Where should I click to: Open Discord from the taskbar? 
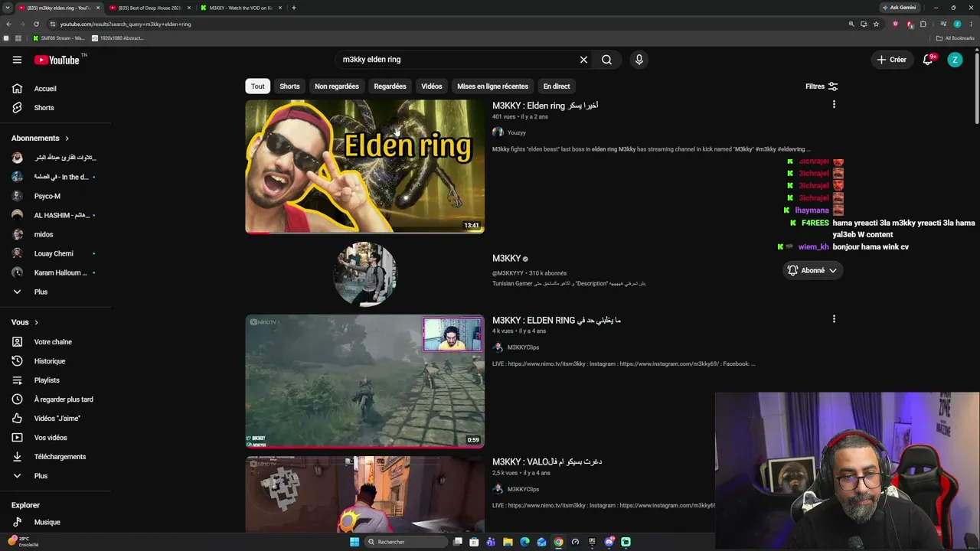609,542
